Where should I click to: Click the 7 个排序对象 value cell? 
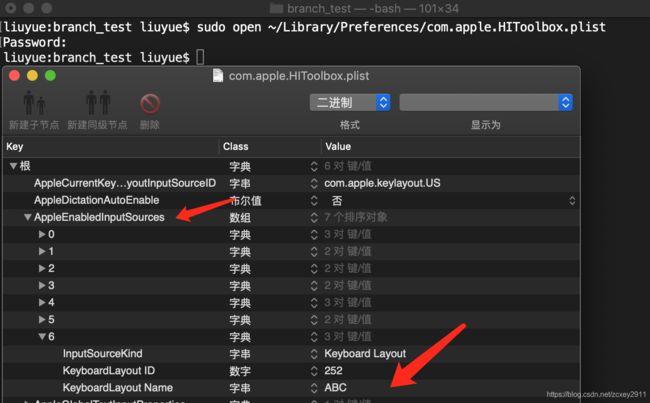tap(356, 217)
